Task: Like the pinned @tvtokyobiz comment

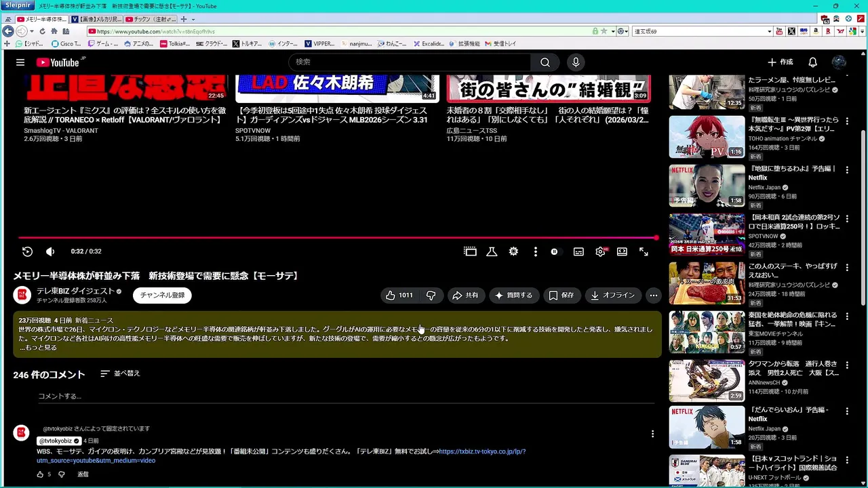Action: point(40,474)
